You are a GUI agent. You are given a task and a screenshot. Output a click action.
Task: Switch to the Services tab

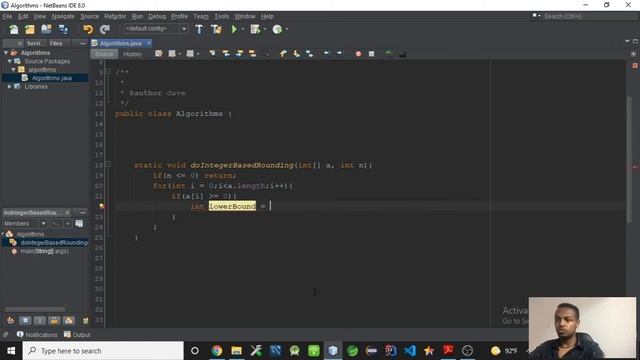pyautogui.click(x=34, y=43)
